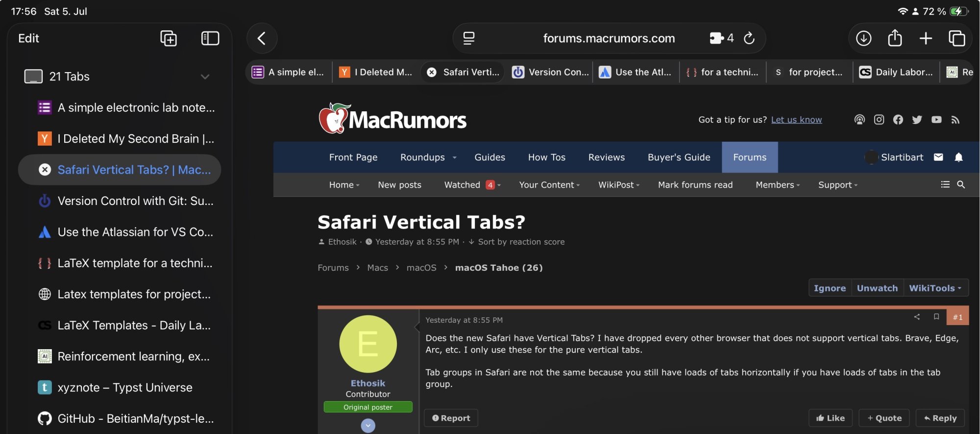The image size is (980, 434).
Task: Click Report on the first post
Action: tap(451, 418)
